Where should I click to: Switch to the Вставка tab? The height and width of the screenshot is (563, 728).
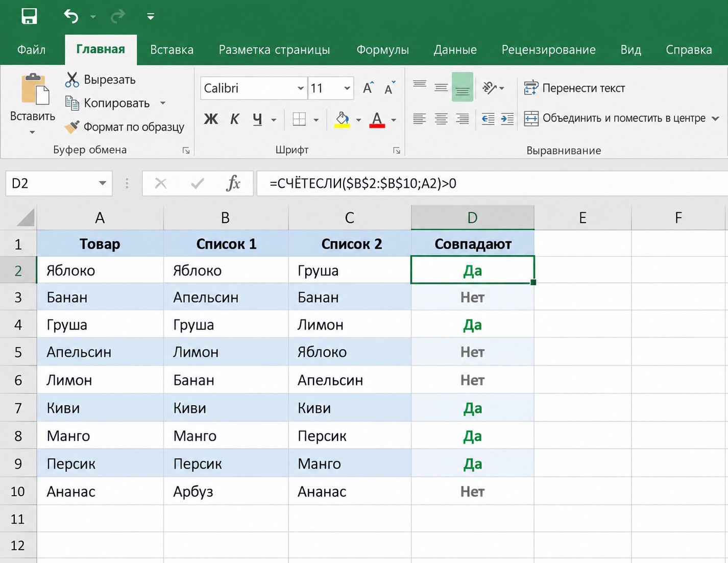click(172, 50)
